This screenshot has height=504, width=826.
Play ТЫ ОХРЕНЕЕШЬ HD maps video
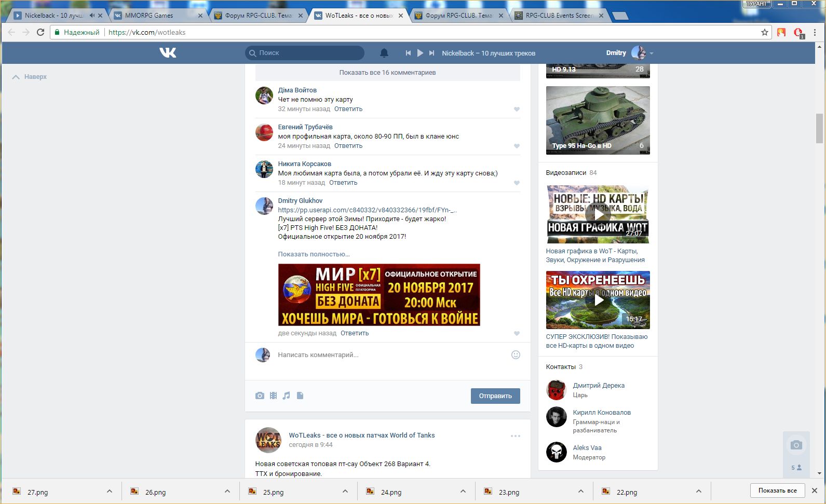598,300
